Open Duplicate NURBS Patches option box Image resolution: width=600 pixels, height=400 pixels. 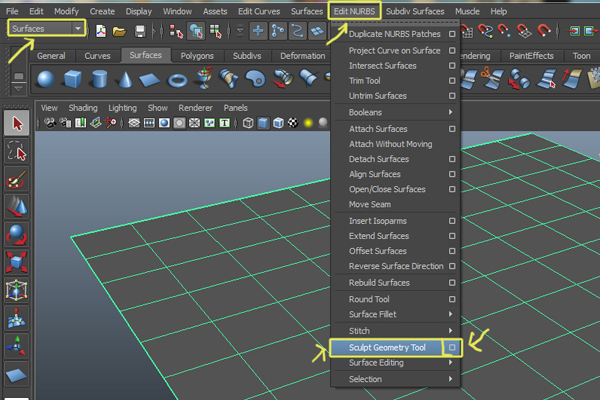click(452, 34)
